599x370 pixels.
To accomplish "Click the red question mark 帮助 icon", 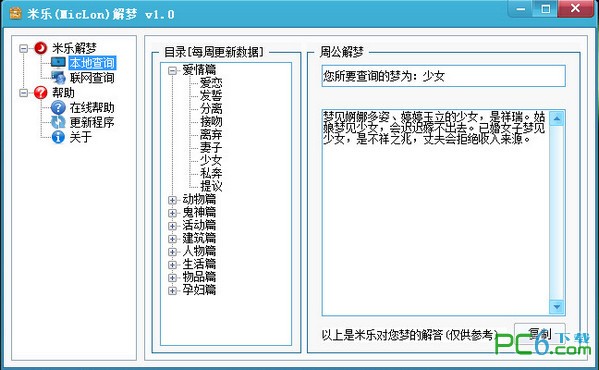I will coord(40,92).
